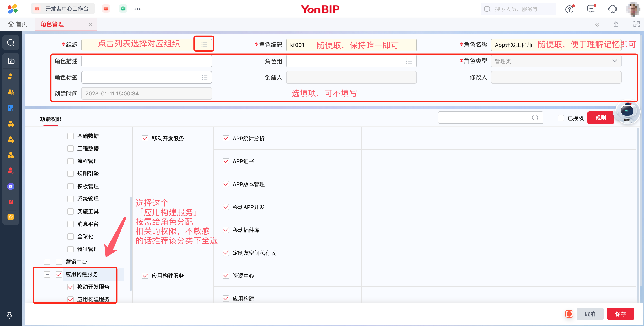Viewport: 644px width, 326px height.
Task: Click the fullscreen expand arrows icon
Action: pyautogui.click(x=636, y=24)
